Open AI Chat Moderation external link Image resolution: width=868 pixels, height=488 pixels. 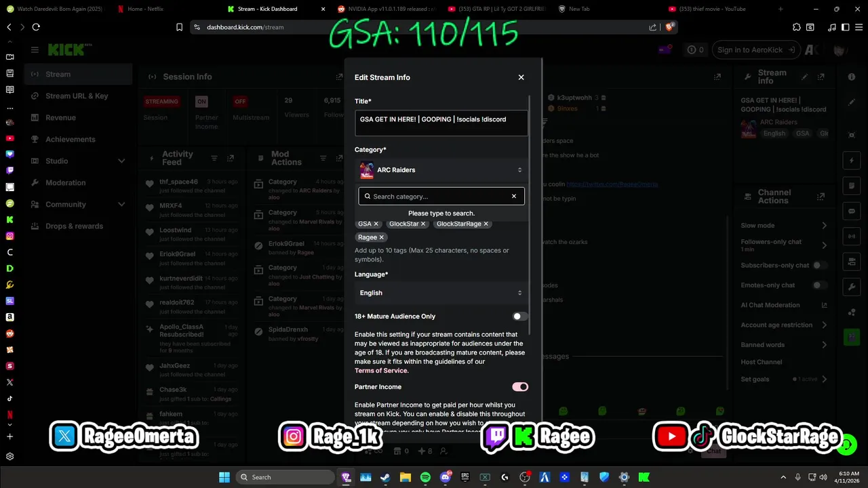click(x=824, y=305)
